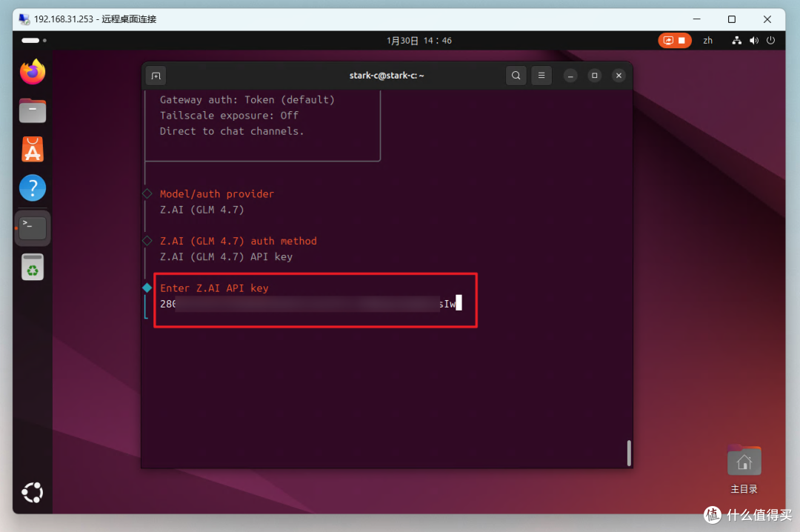Maximize the Remote Desktop Connection window
This screenshot has width=800, height=532.
[732, 19]
